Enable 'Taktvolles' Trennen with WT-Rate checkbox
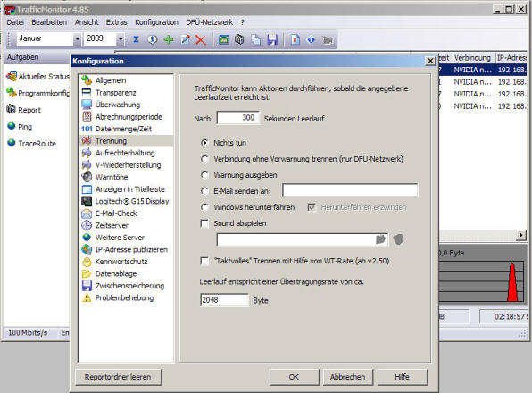 (204, 261)
